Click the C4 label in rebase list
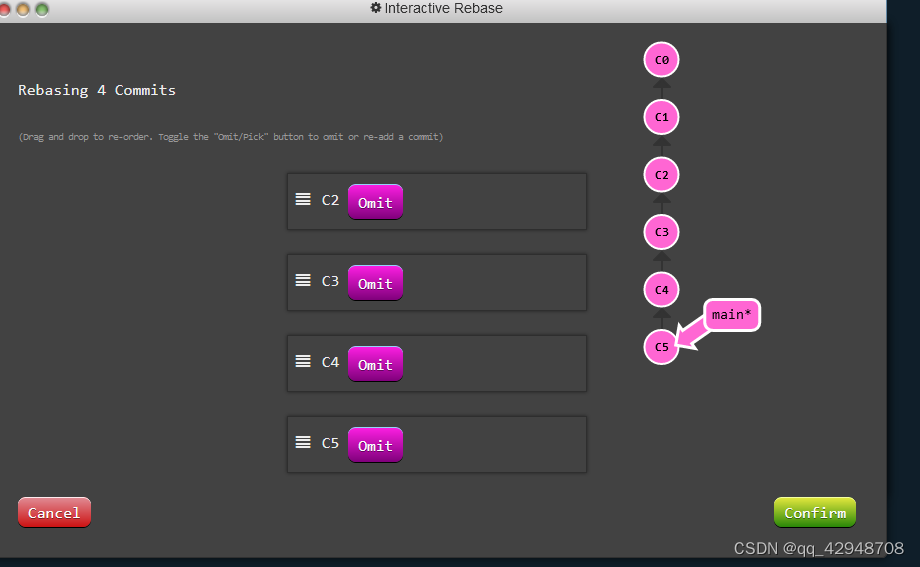The image size is (920, 567). tap(330, 362)
